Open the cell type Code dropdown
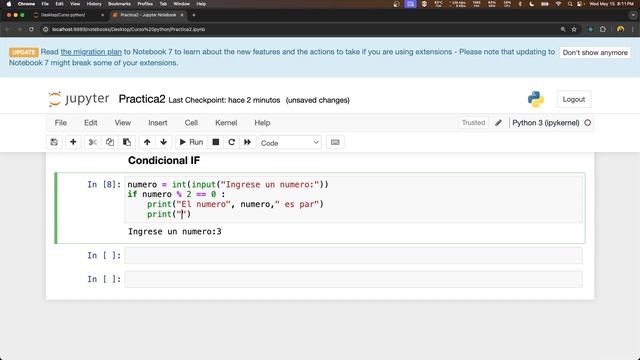The width and height of the screenshot is (640, 360). (x=290, y=142)
